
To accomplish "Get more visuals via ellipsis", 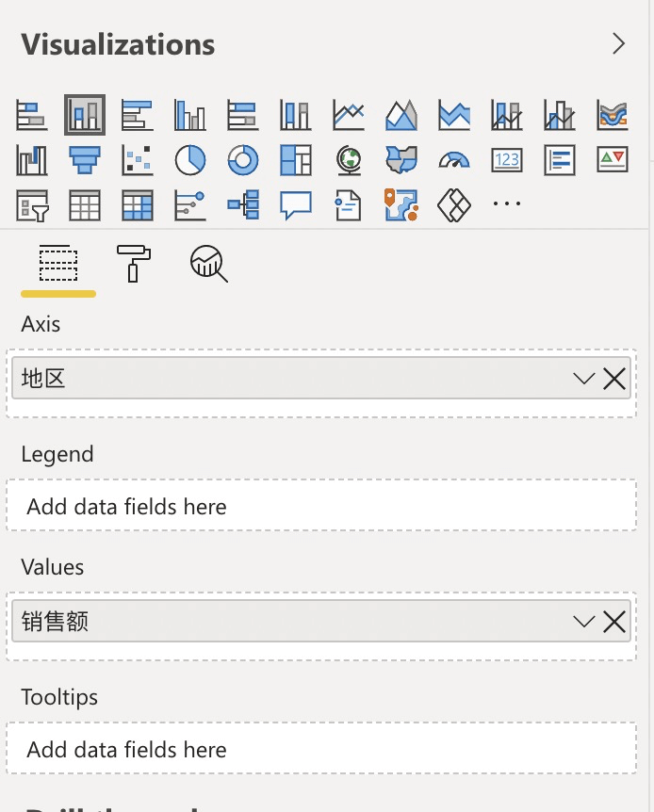I will tap(506, 204).
